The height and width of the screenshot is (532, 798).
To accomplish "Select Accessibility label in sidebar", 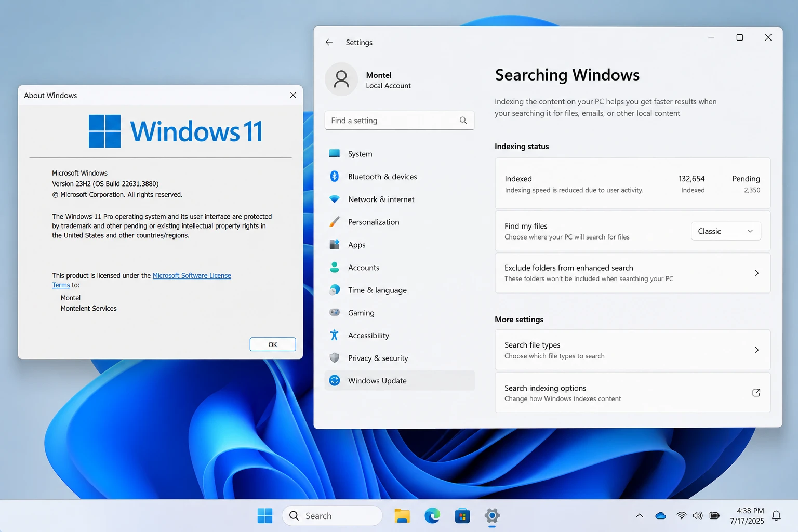I will (x=368, y=336).
